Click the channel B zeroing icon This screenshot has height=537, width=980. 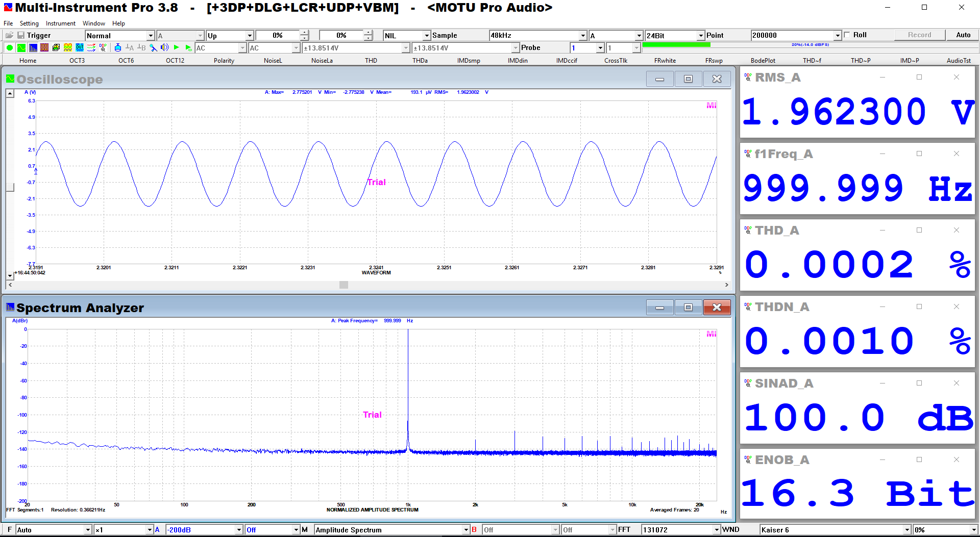pyautogui.click(x=141, y=47)
